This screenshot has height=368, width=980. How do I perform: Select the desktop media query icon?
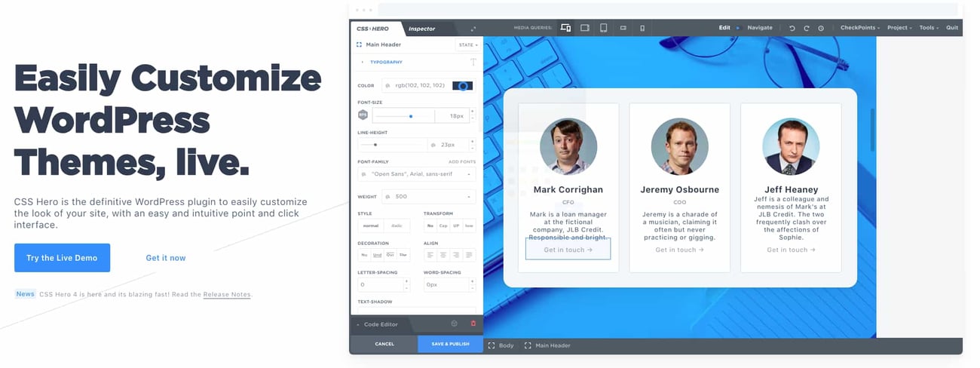pyautogui.click(x=565, y=28)
